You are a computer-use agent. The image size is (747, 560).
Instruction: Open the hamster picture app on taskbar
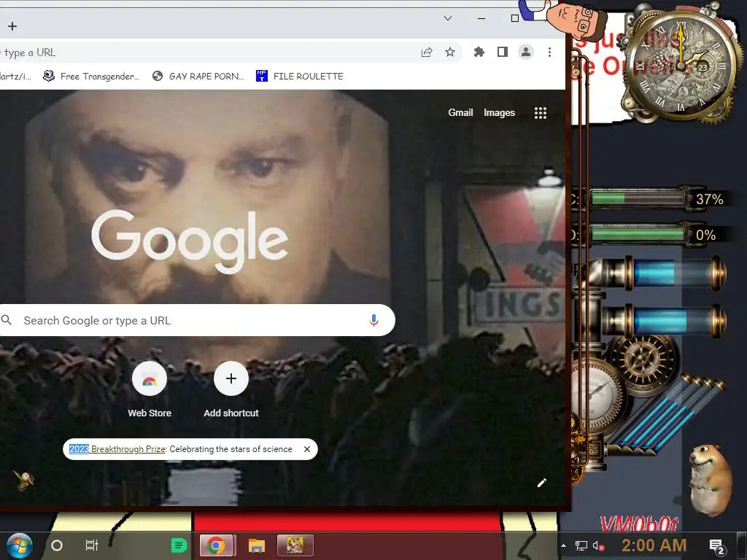click(295, 545)
